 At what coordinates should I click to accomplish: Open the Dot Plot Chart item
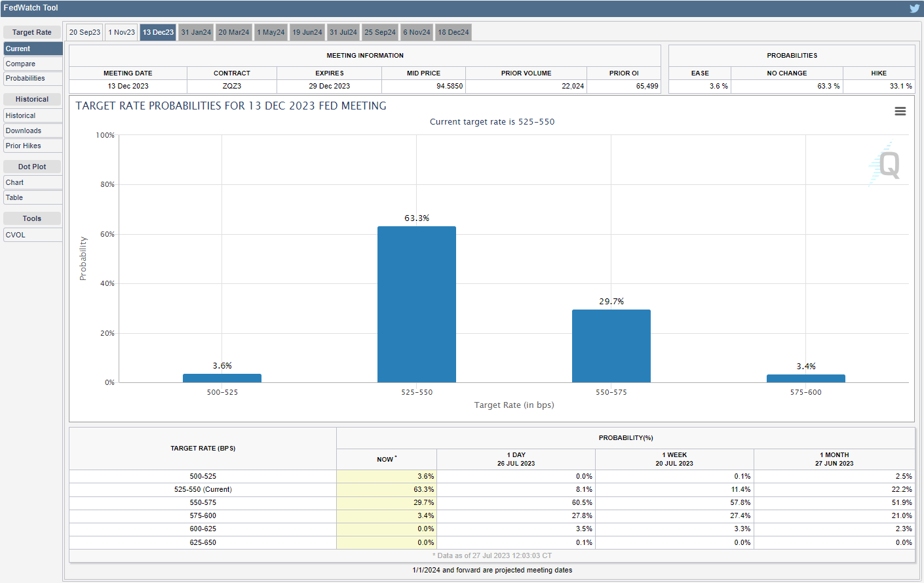click(x=33, y=182)
